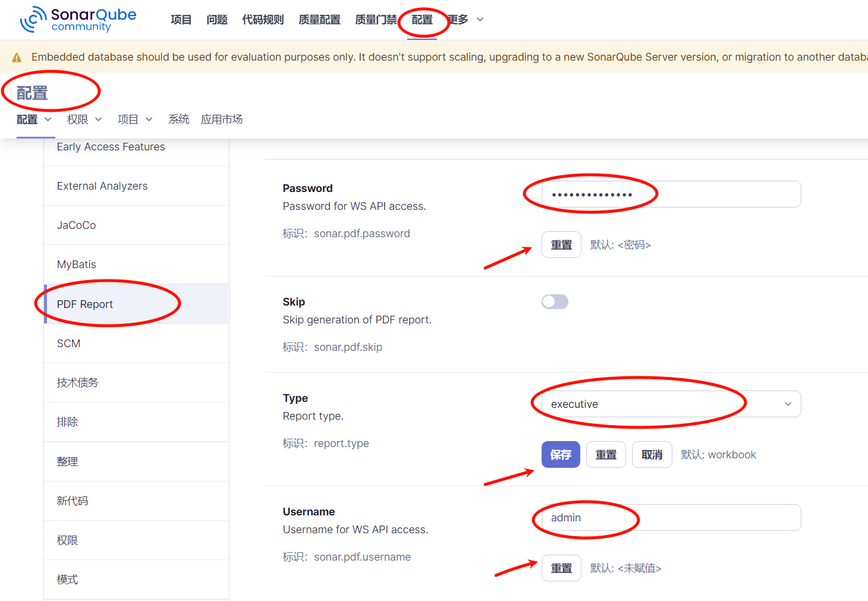Click the 默认: workbook default text

point(718,455)
